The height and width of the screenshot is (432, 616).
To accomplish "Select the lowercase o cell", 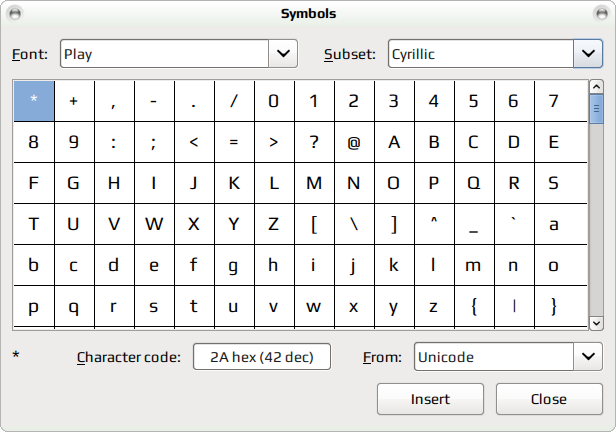I will (554, 265).
